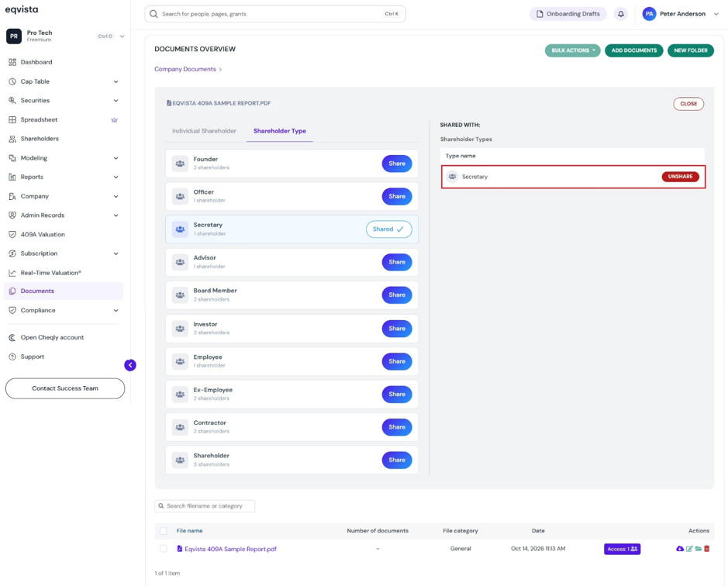Close the sharing panel

[x=688, y=104]
